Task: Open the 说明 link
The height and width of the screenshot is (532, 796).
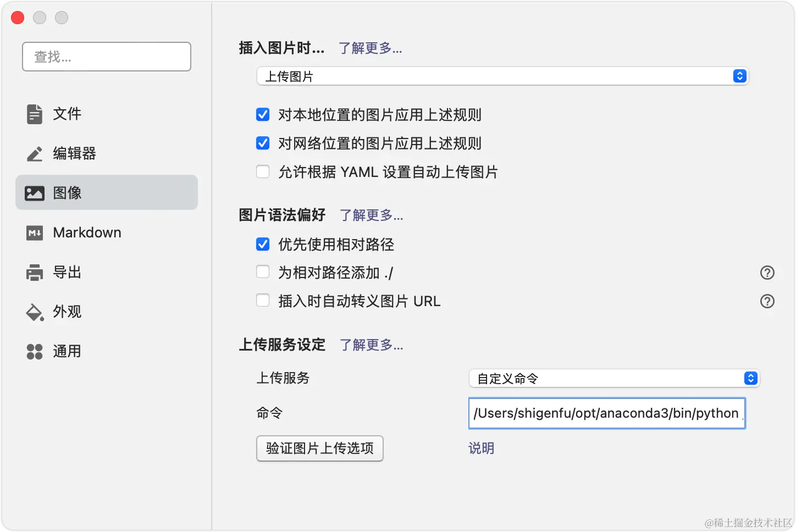Action: pos(480,448)
